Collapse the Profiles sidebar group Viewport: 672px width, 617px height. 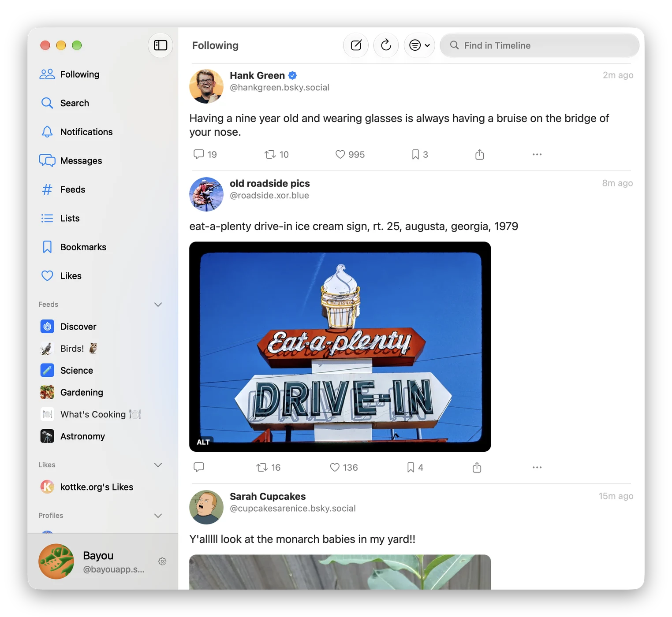click(x=158, y=516)
